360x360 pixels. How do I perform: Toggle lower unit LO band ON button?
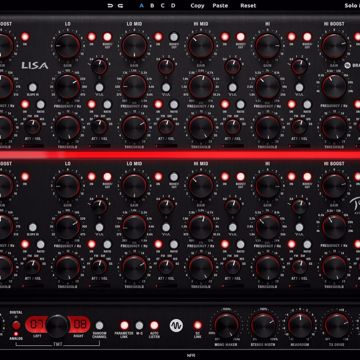pos(92,177)
